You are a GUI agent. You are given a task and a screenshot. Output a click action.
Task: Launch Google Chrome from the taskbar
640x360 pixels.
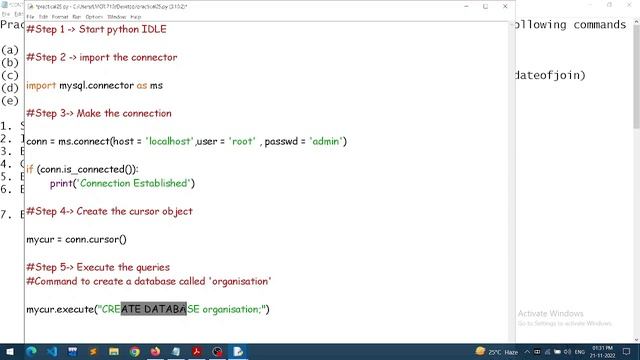135,351
